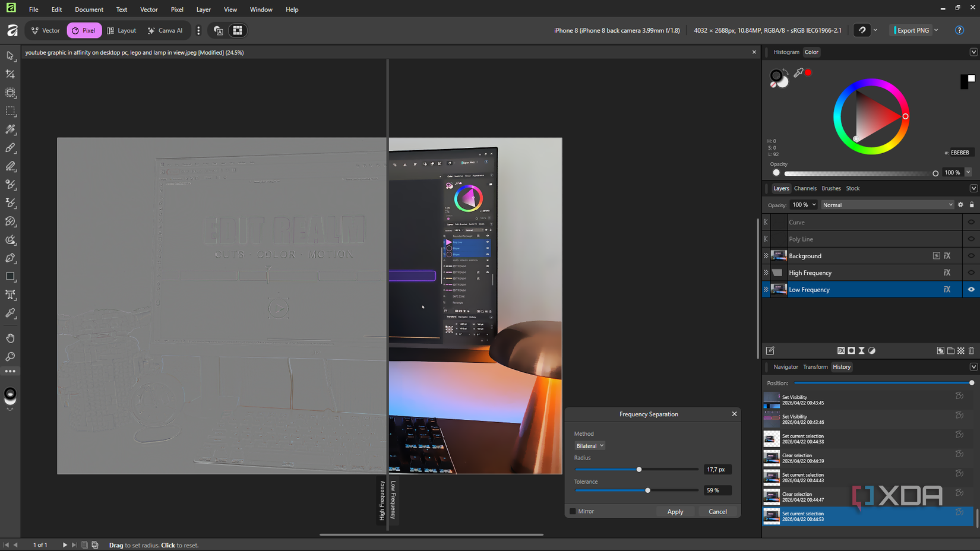The image size is (980, 551).
Task: Click the delete layer trash icon
Action: [x=971, y=351]
